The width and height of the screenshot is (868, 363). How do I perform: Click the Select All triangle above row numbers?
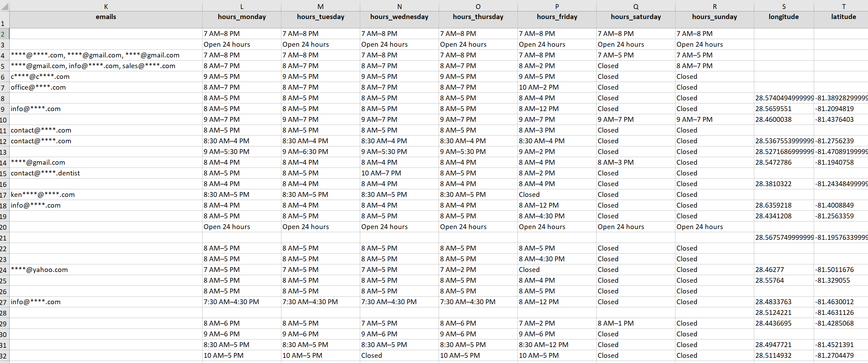click(4, 6)
